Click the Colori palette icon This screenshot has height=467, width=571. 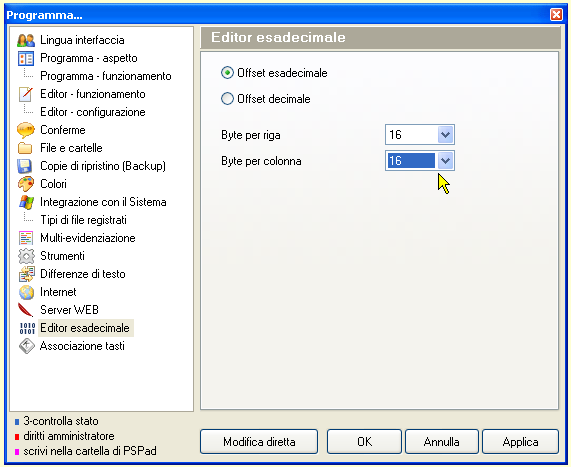click(26, 184)
